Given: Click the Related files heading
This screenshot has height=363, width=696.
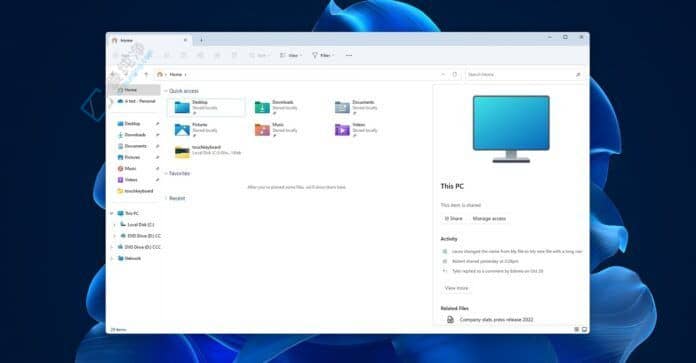Looking at the screenshot, I should (455, 308).
